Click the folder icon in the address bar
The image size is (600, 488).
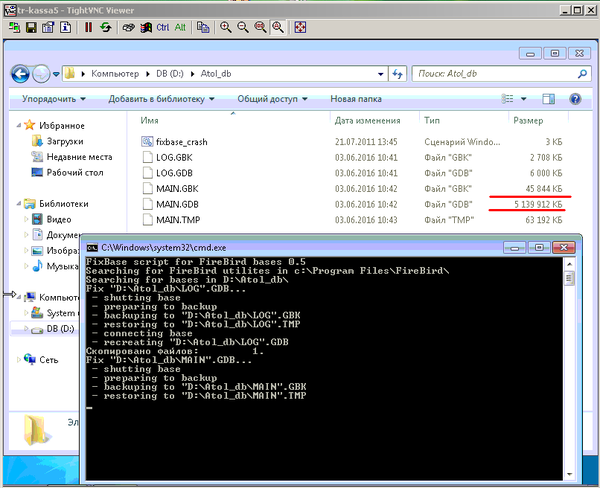pyautogui.click(x=69, y=73)
